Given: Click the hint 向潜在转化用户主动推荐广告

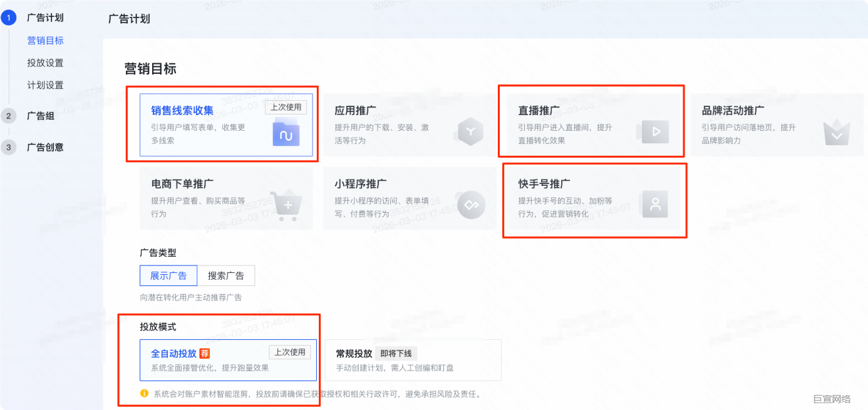Looking at the screenshot, I should pyautogui.click(x=190, y=297).
